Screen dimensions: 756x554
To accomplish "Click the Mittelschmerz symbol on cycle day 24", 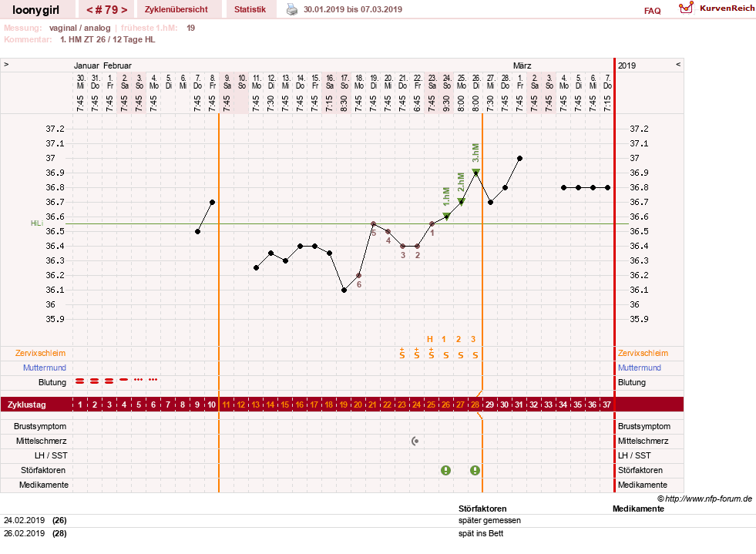I will tap(415, 441).
